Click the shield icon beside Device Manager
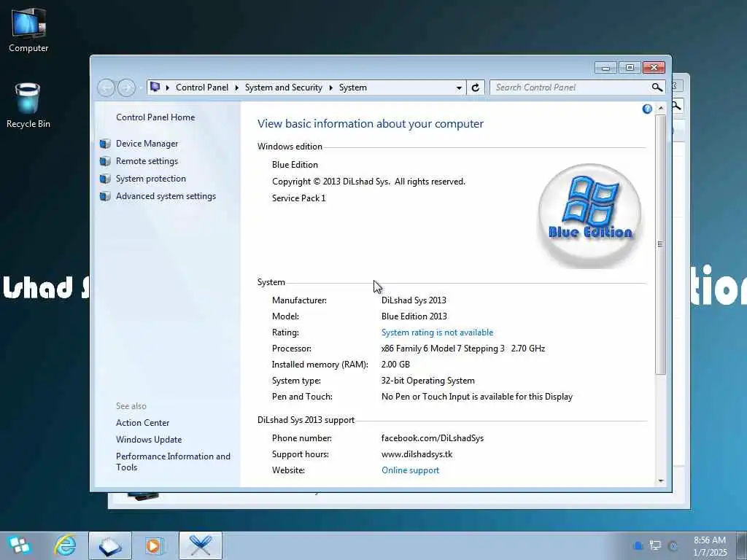The width and height of the screenshot is (747, 560). pyautogui.click(x=105, y=144)
